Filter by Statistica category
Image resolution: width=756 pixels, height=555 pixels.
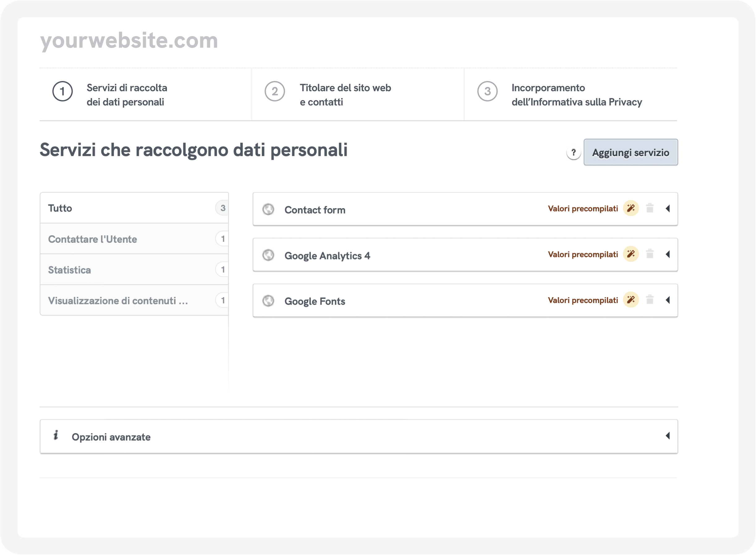134,270
